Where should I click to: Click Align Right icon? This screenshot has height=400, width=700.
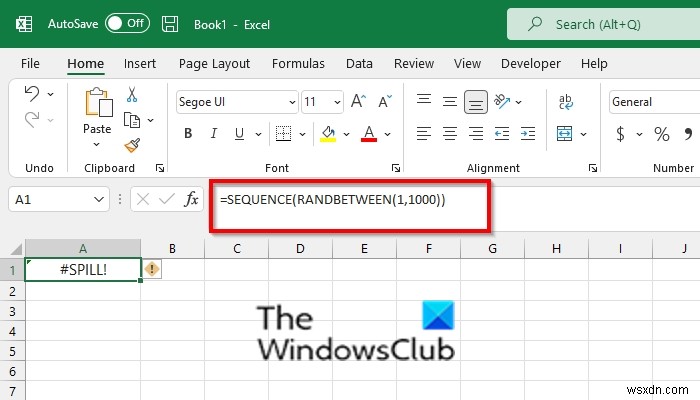[x=475, y=133]
